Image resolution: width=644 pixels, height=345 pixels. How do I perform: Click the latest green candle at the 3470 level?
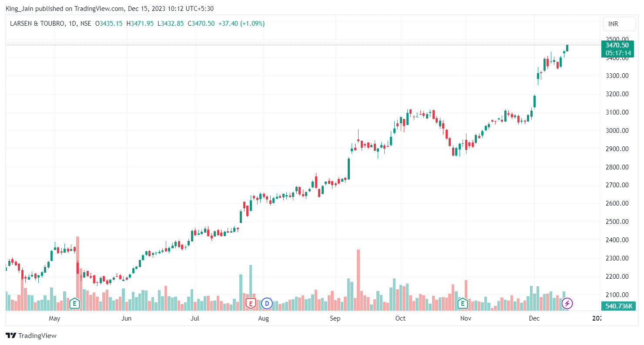click(567, 48)
